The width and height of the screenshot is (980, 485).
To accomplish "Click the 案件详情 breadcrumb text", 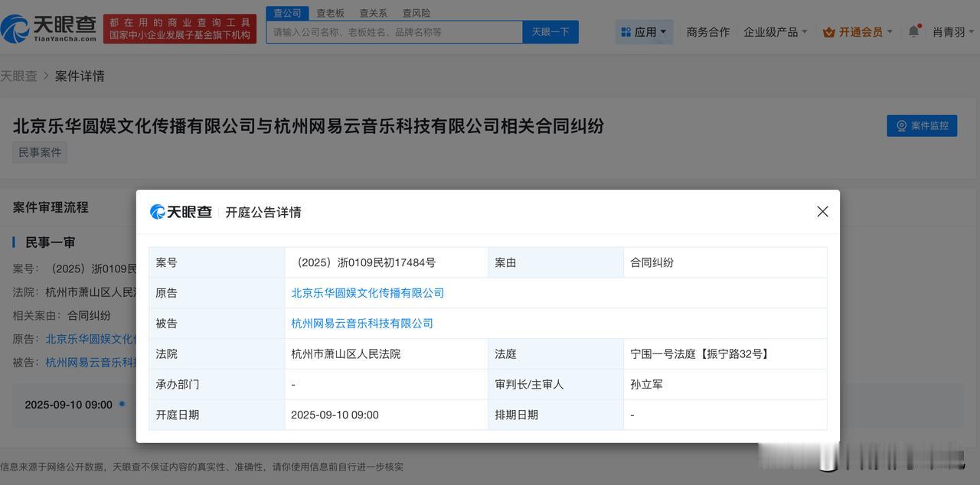I will coord(80,76).
